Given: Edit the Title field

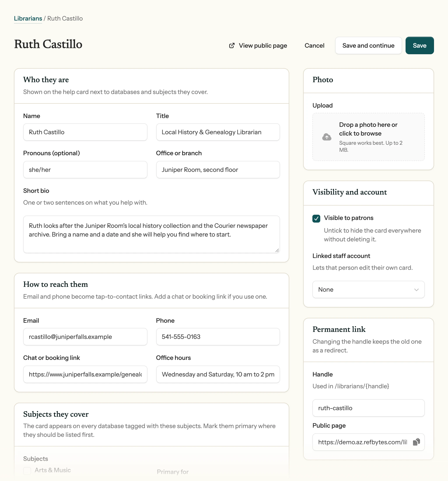Looking at the screenshot, I should 218,132.
